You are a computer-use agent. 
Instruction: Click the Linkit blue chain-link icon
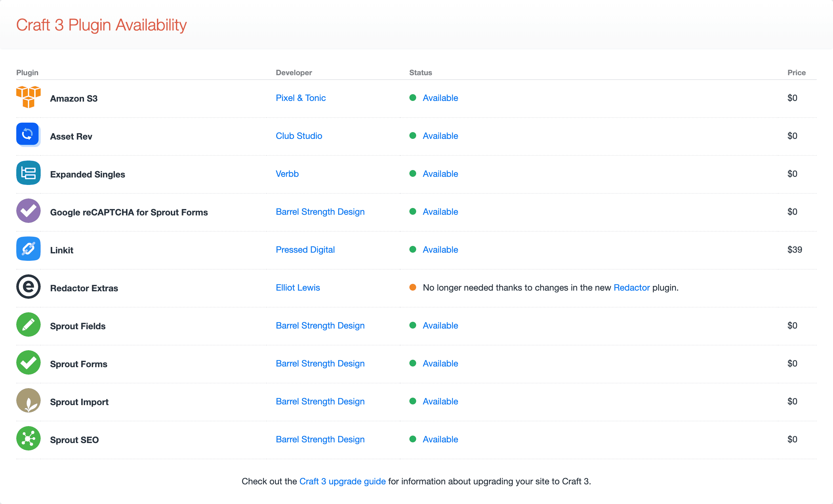[x=28, y=249]
